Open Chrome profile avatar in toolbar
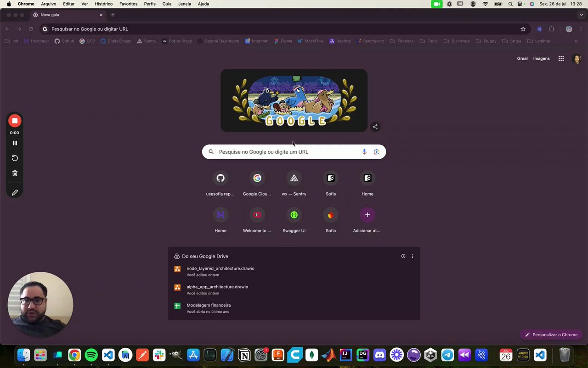Viewport: 588px width, 368px height. [x=569, y=29]
